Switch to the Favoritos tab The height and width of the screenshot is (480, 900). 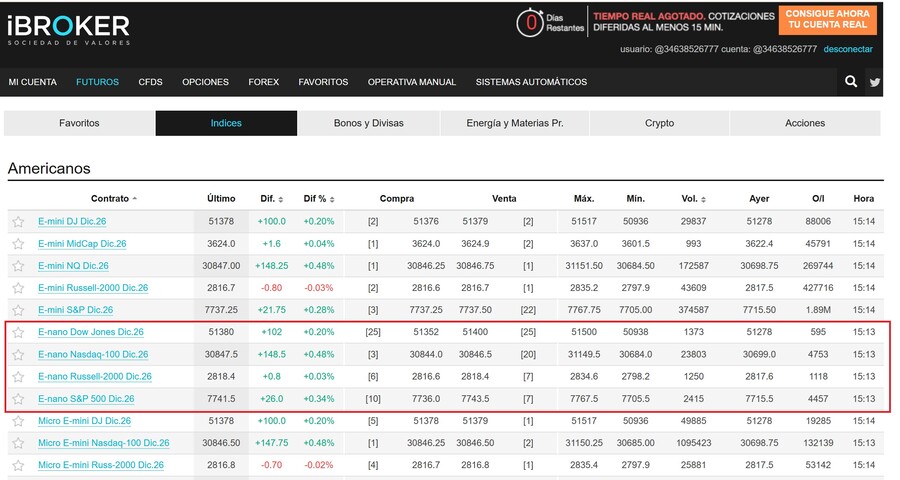coord(79,123)
